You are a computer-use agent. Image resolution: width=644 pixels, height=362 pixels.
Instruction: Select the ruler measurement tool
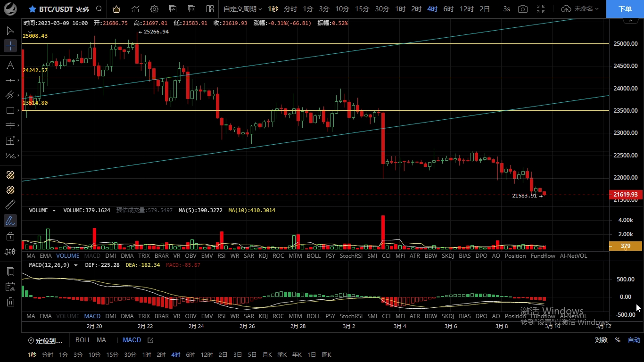pyautogui.click(x=10, y=205)
